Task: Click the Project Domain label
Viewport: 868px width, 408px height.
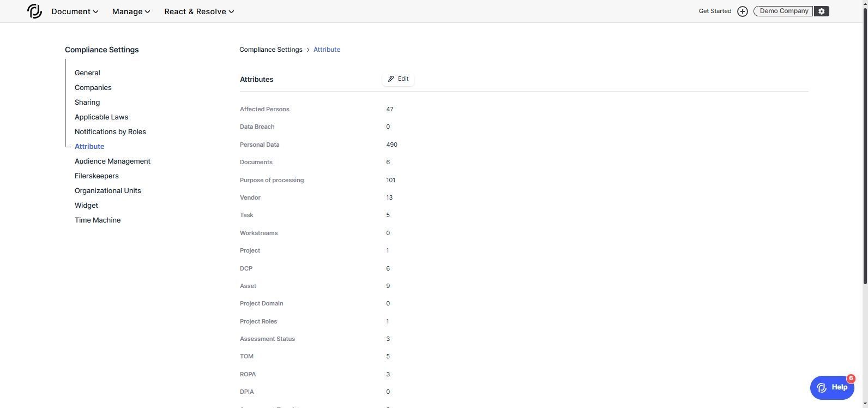Action: pyautogui.click(x=261, y=303)
